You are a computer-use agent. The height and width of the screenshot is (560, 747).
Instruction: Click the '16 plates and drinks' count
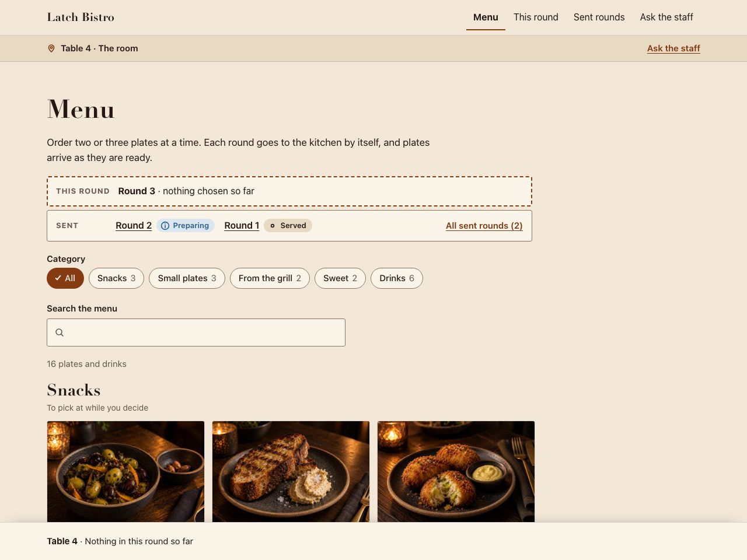86,364
